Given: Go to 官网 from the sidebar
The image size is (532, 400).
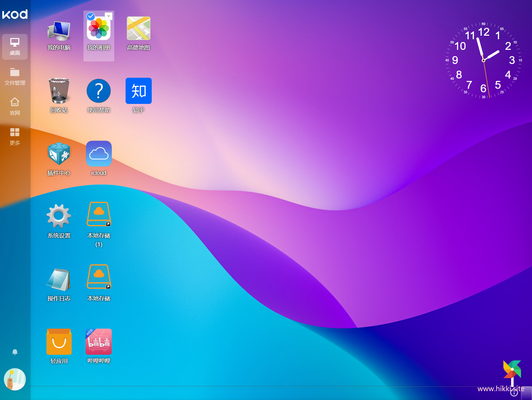Looking at the screenshot, I should 15,107.
